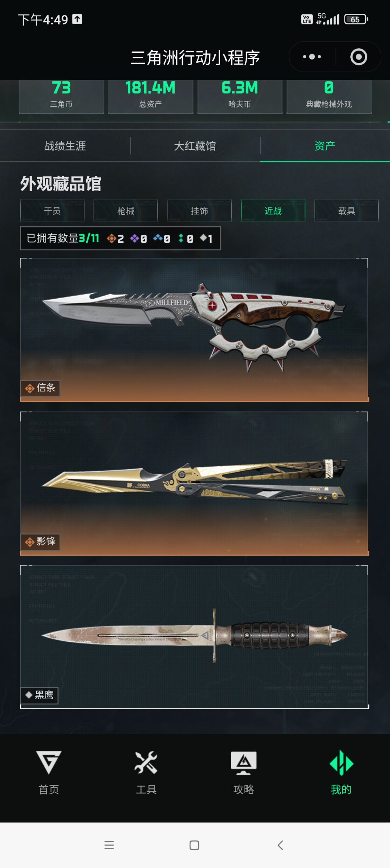
Task: Filter collection by 干员 category
Action: tap(52, 210)
